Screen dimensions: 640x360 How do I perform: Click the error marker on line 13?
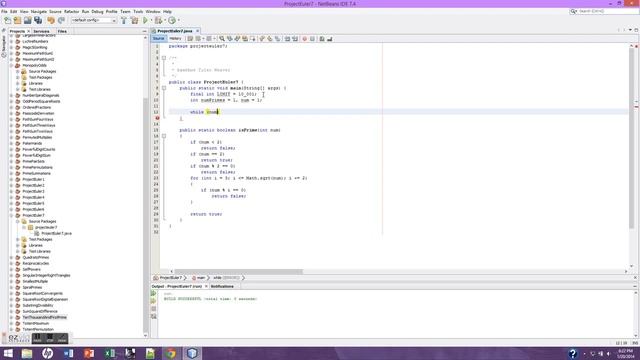(157, 118)
